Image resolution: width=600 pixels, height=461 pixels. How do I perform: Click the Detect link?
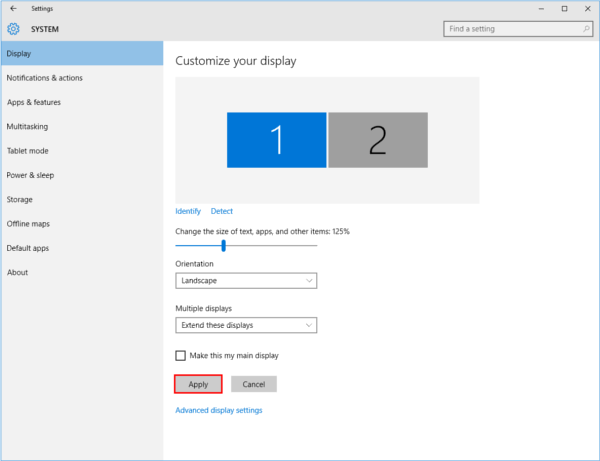coord(222,211)
